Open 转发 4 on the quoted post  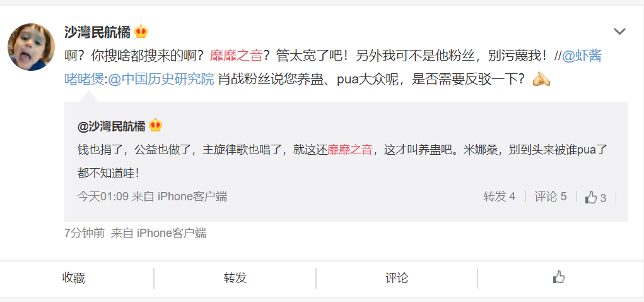tap(499, 196)
